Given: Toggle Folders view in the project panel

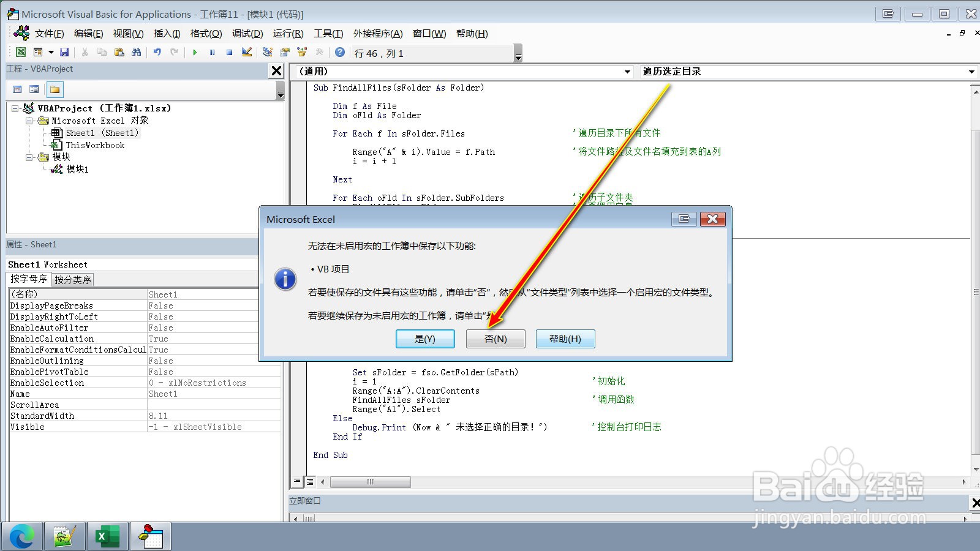Looking at the screenshot, I should click(55, 89).
